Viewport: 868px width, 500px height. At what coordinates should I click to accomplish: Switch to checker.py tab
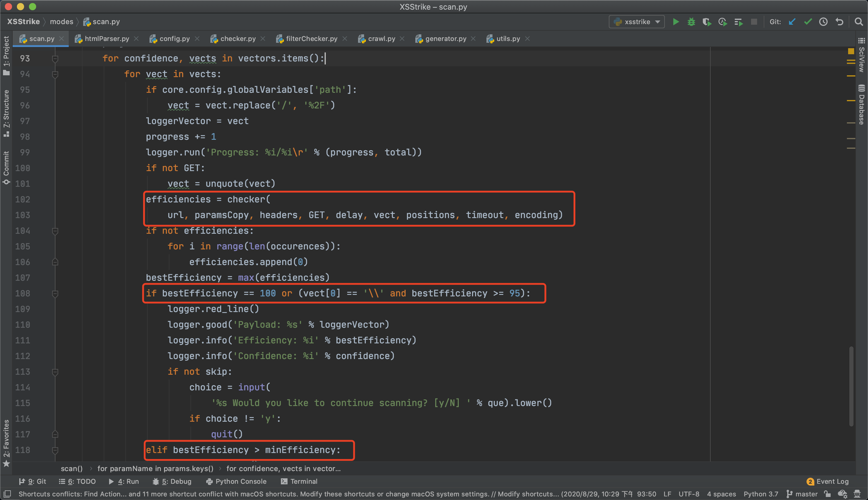pyautogui.click(x=238, y=39)
